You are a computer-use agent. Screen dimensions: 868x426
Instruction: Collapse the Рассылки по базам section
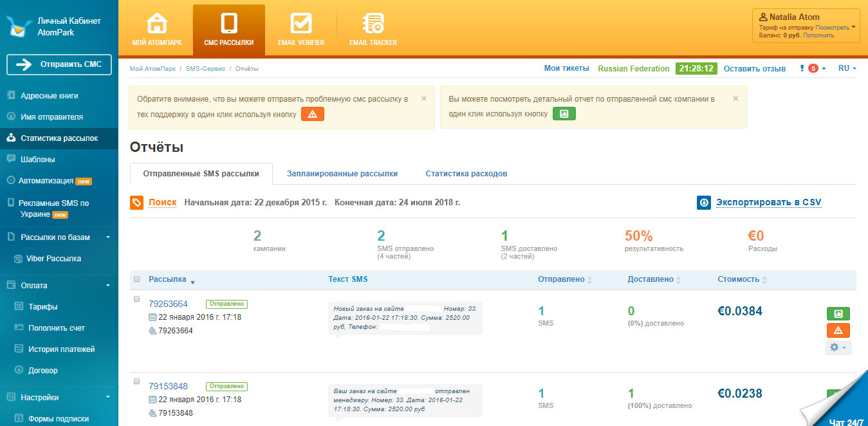point(108,237)
